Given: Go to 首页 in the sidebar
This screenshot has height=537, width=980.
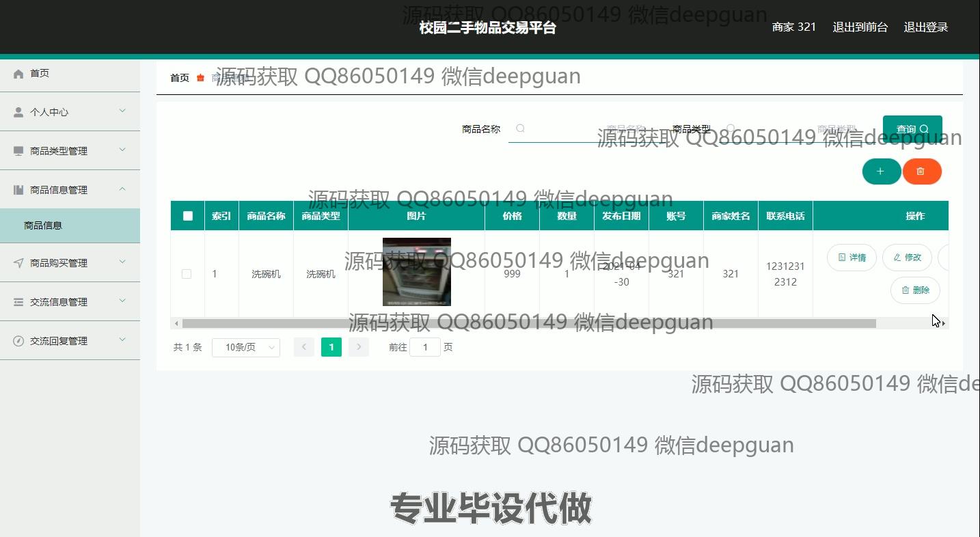Looking at the screenshot, I should (70, 73).
